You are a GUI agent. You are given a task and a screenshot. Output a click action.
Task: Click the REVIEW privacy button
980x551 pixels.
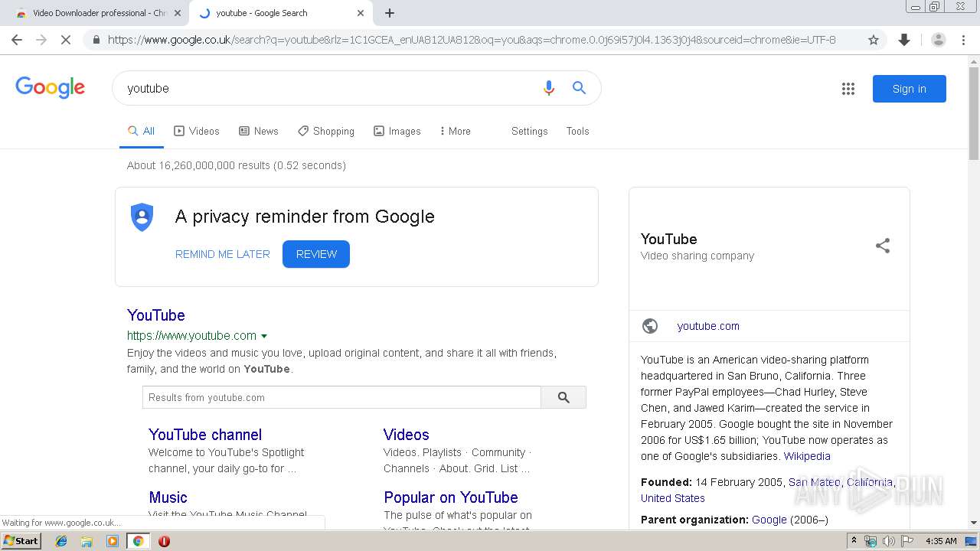click(316, 254)
